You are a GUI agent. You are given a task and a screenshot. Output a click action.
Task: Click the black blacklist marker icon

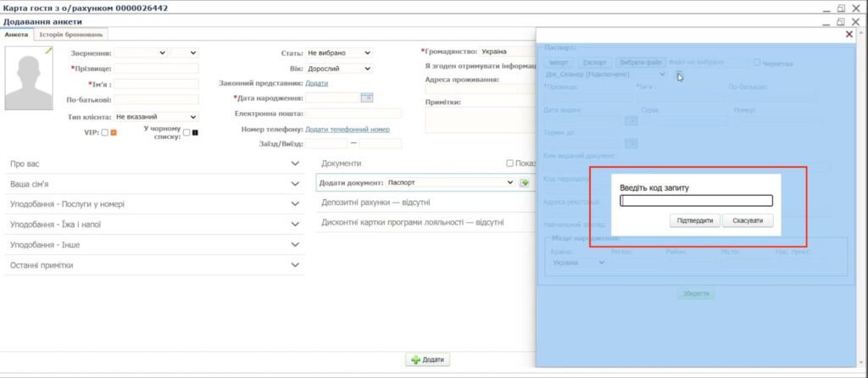pos(195,132)
